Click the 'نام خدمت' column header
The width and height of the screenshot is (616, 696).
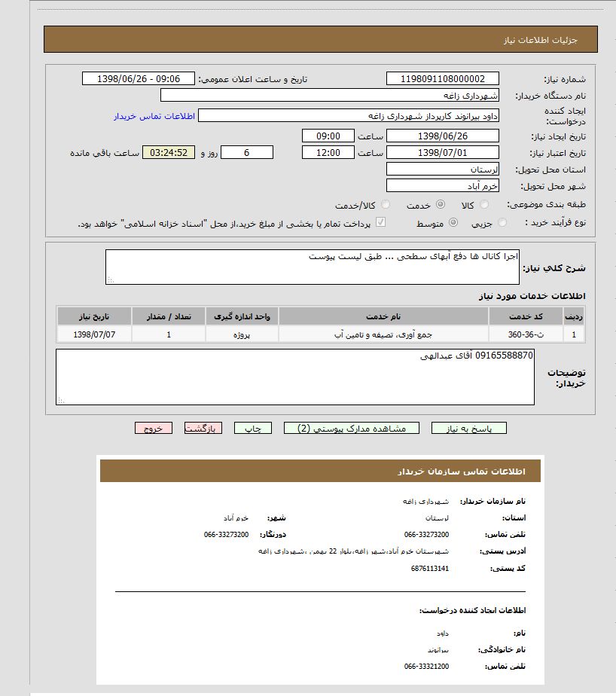(x=383, y=316)
